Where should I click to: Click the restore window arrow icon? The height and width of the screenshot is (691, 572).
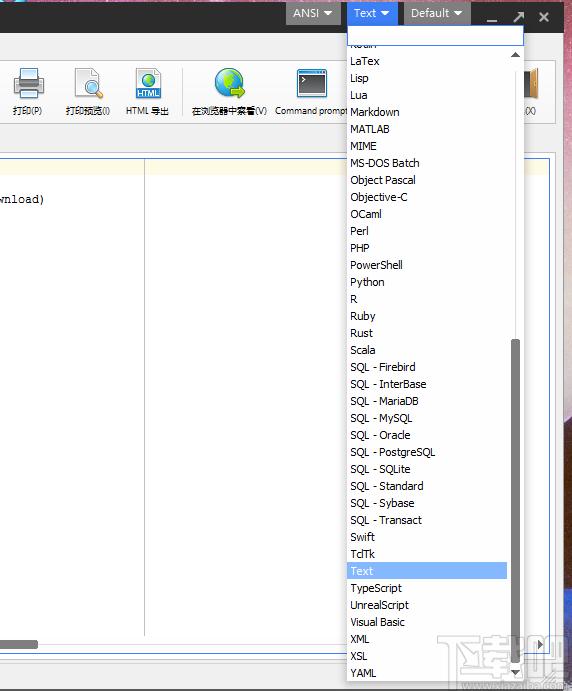[x=519, y=17]
